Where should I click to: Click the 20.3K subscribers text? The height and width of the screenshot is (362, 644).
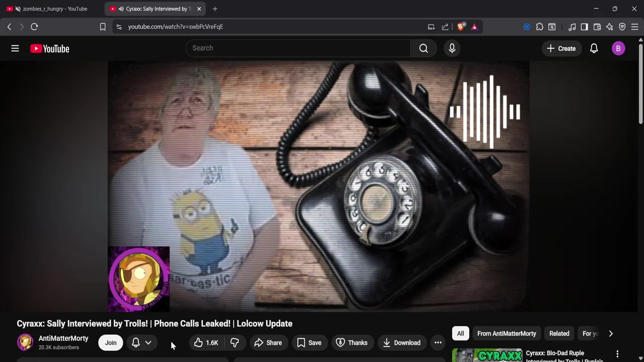coord(59,347)
